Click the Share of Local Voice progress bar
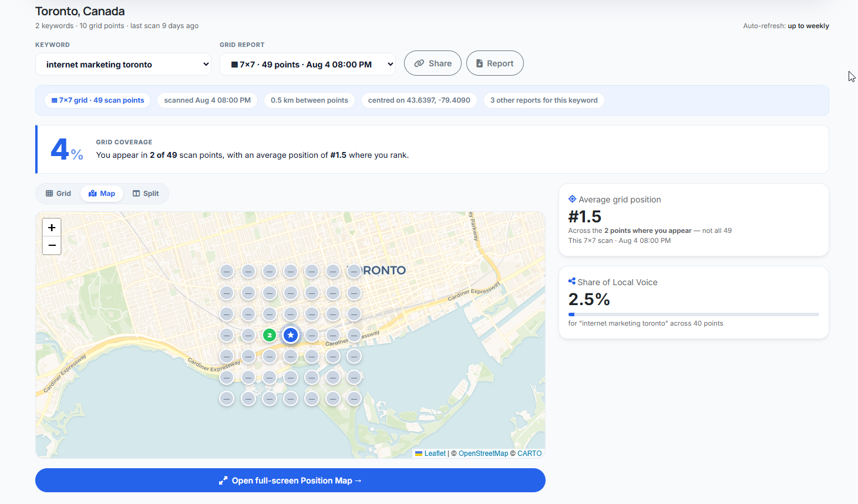 point(694,314)
